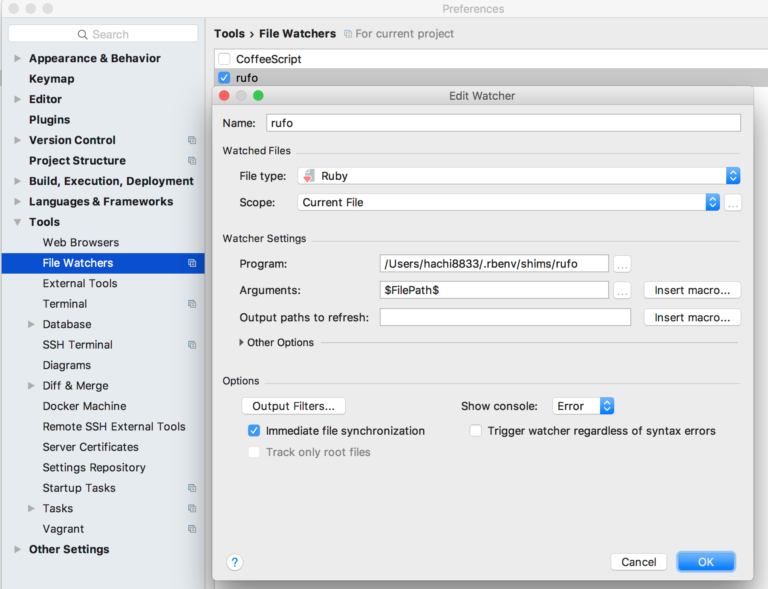Viewport: 768px width, 589px height.
Task: Open the Show console dropdown
Action: [584, 406]
